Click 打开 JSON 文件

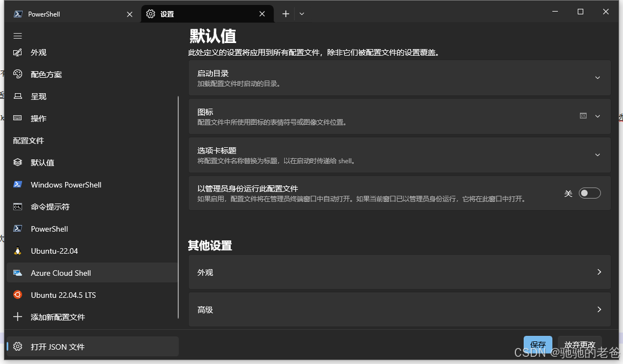pos(92,346)
